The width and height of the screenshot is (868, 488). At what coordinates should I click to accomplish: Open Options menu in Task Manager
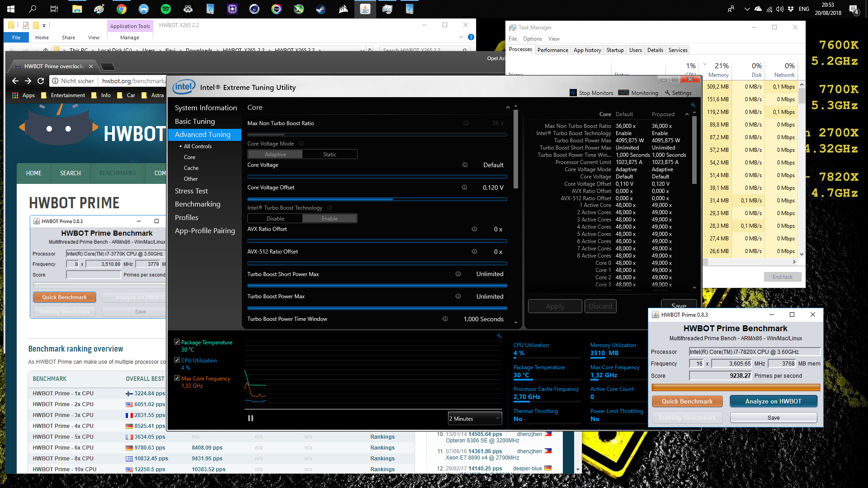click(533, 39)
